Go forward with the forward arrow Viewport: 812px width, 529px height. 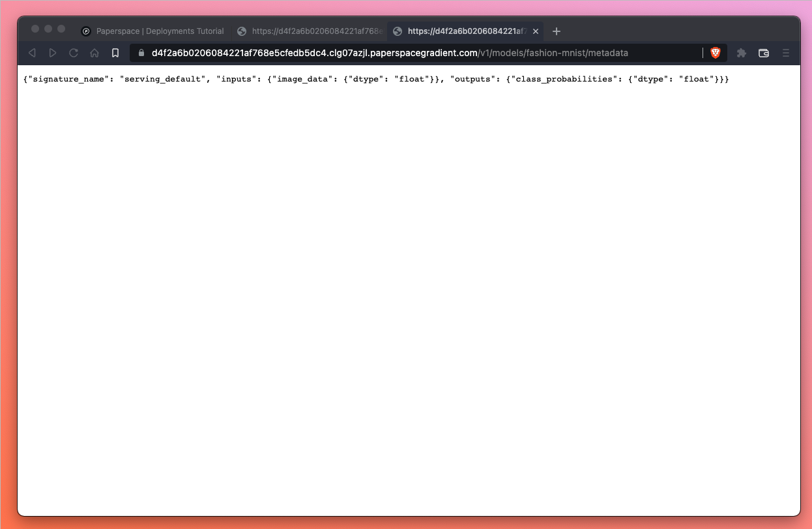pos(53,53)
